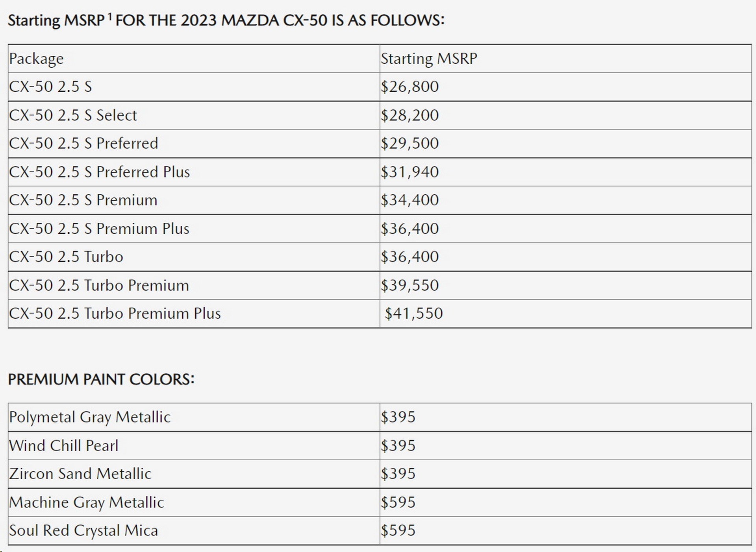Screen dimensions: 756x552
Task: Select the "Polymetal Gray Metallic" paint color cell
Action: 90,417
